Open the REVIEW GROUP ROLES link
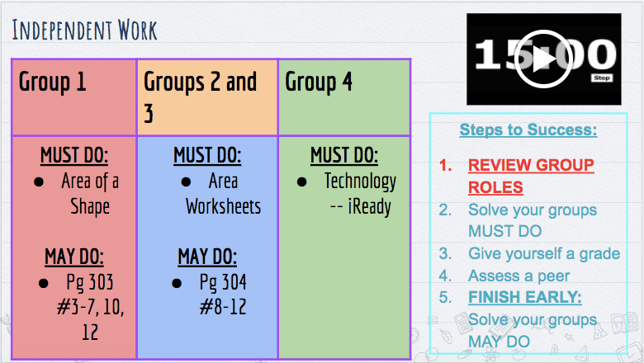 pyautogui.click(x=530, y=176)
